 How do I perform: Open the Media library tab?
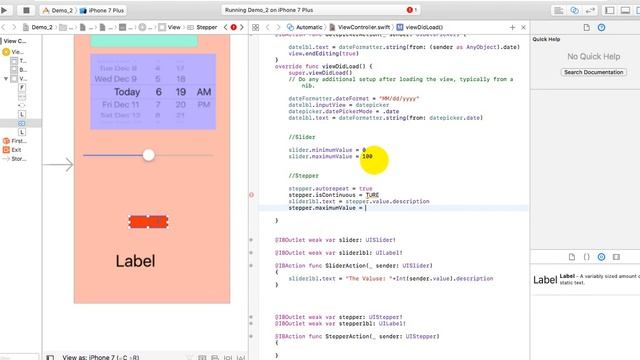click(x=616, y=257)
